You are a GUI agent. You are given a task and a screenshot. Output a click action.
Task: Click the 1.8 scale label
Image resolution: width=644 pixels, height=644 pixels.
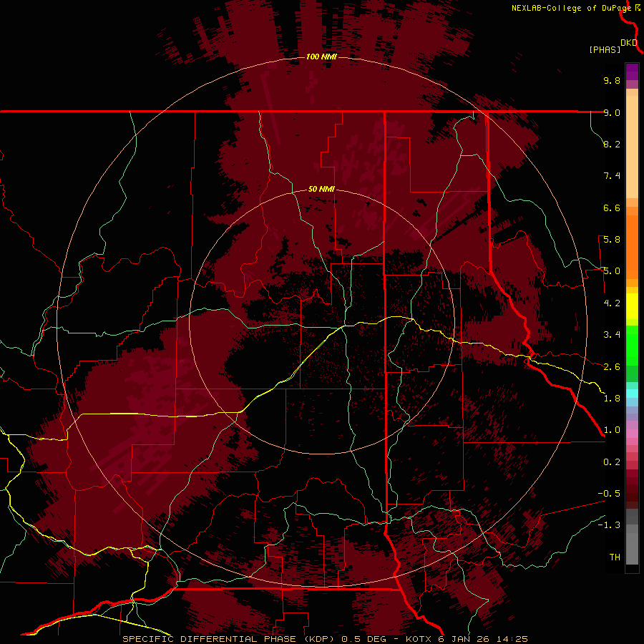tap(612, 399)
